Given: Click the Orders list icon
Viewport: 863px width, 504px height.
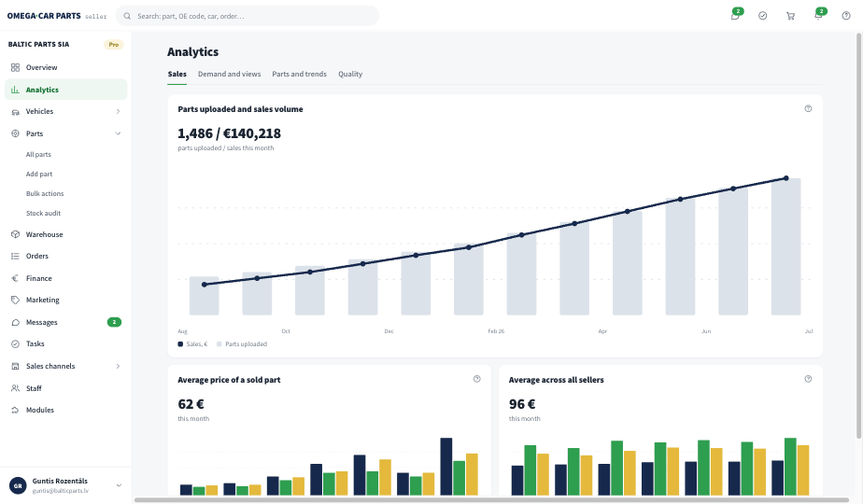Looking at the screenshot, I should (15, 256).
